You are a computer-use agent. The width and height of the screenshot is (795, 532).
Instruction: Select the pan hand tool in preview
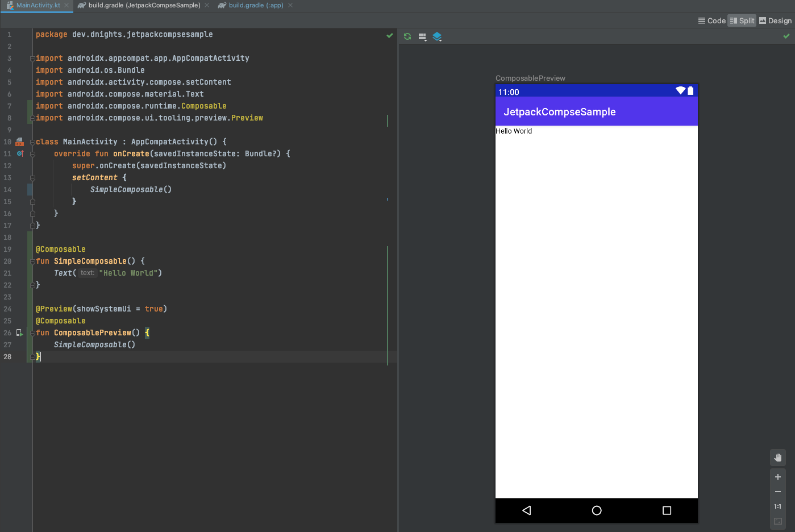pyautogui.click(x=778, y=458)
